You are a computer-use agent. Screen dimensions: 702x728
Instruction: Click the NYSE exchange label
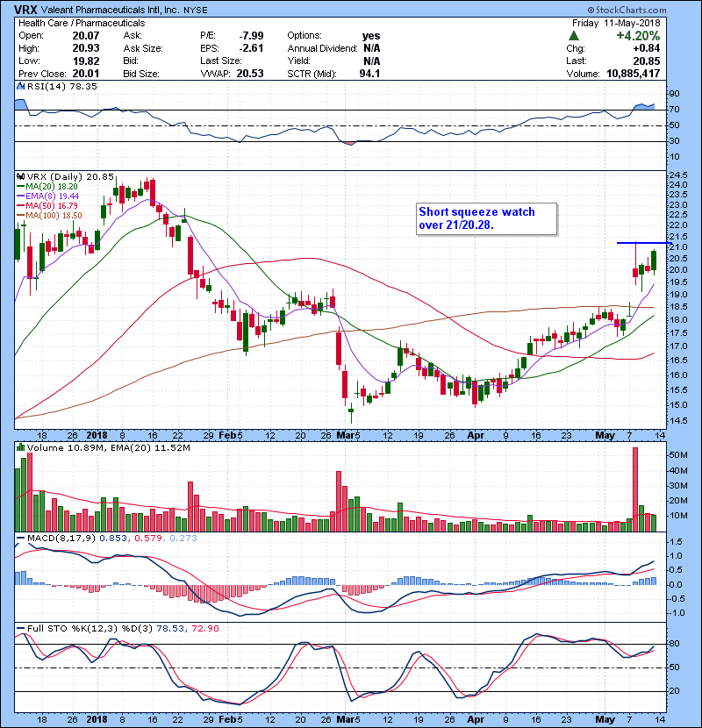(196, 11)
